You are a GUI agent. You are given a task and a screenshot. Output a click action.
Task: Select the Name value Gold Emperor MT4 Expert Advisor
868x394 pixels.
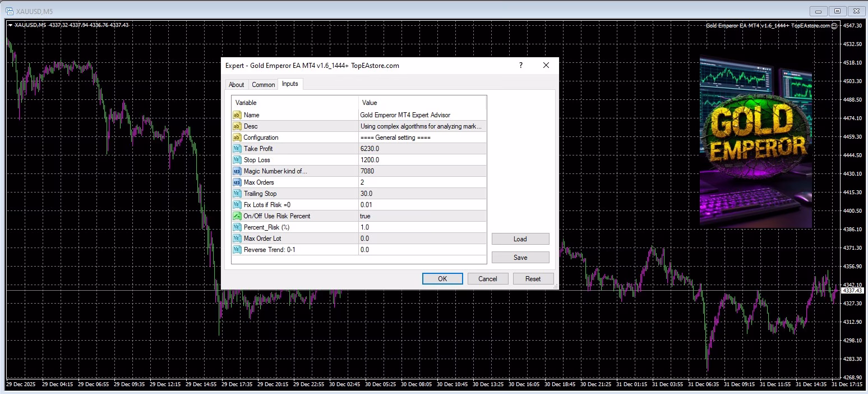422,115
